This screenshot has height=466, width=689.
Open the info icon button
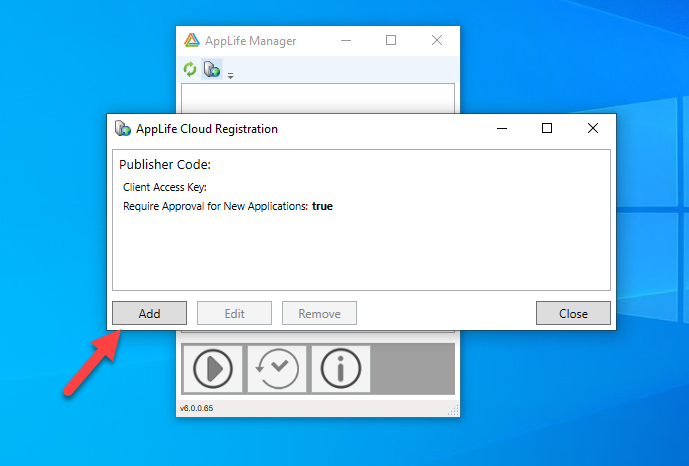[x=340, y=368]
